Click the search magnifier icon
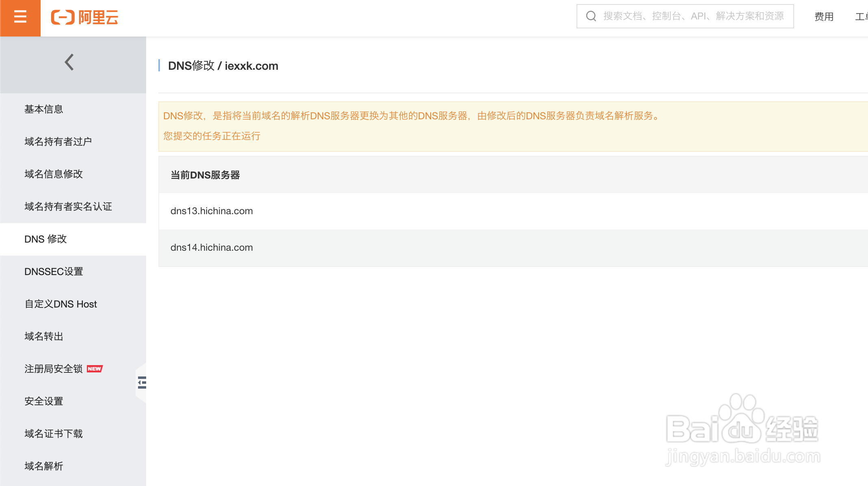The height and width of the screenshot is (486, 868). pos(591,16)
